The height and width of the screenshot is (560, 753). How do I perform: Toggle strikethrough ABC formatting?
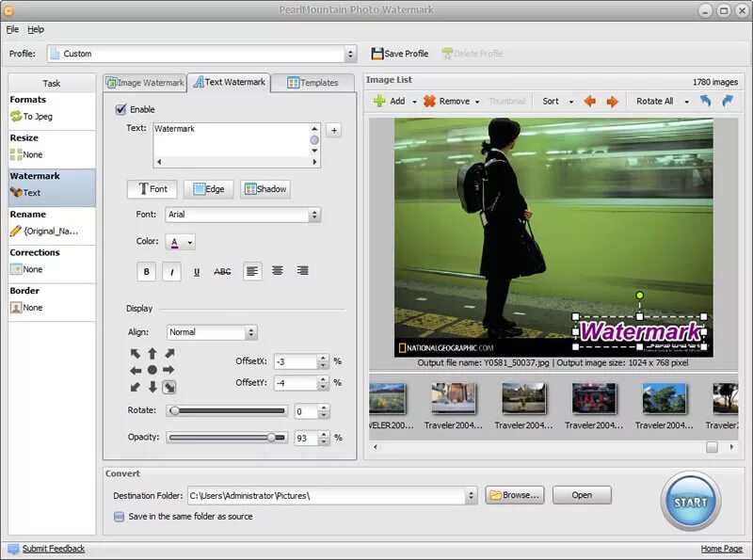[x=222, y=272]
